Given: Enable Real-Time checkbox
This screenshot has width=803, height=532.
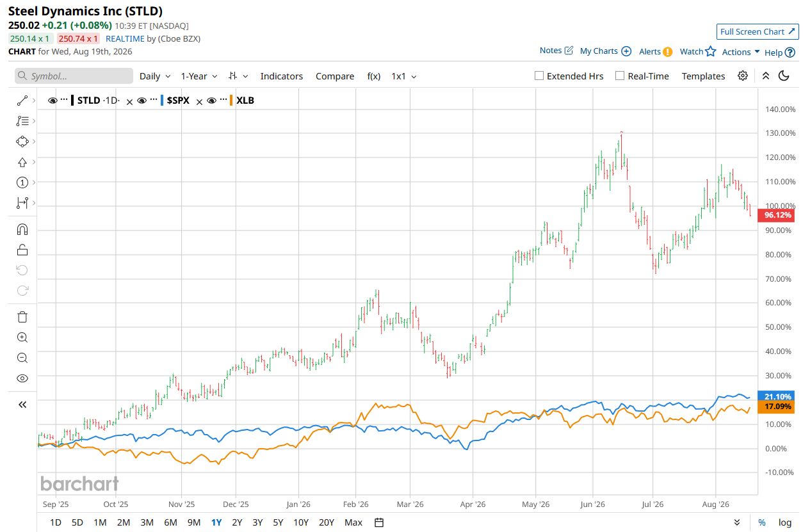Looking at the screenshot, I should (x=620, y=76).
